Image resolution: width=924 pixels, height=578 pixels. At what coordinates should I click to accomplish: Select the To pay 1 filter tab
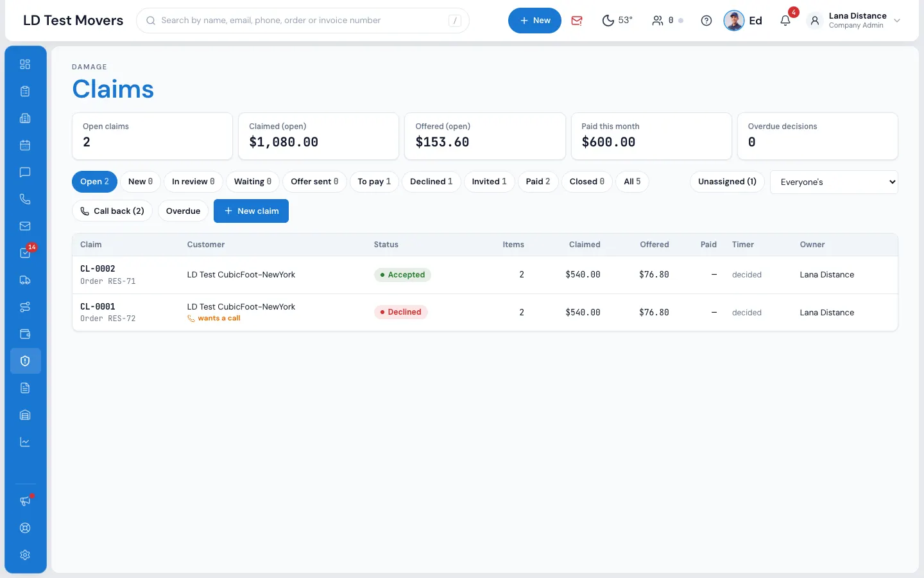coord(374,182)
